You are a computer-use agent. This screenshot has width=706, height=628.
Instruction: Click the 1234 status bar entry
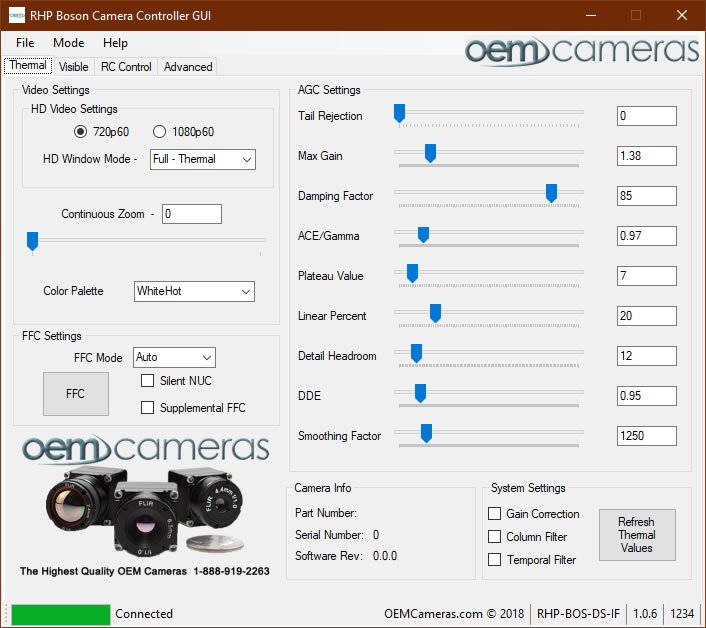pos(682,614)
